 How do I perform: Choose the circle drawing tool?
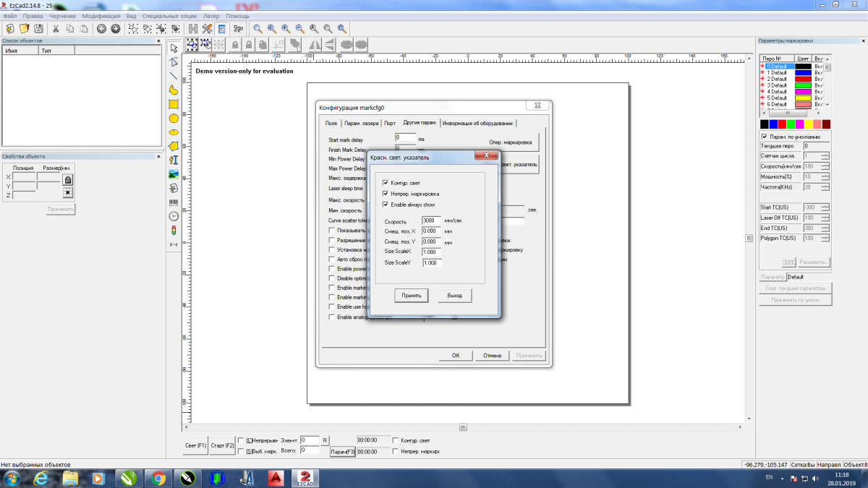174,118
